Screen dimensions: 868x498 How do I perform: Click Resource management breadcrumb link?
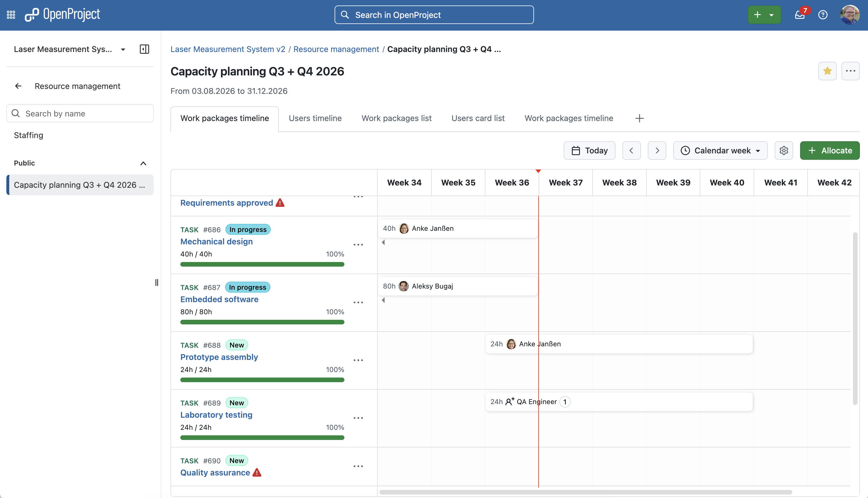pyautogui.click(x=336, y=49)
